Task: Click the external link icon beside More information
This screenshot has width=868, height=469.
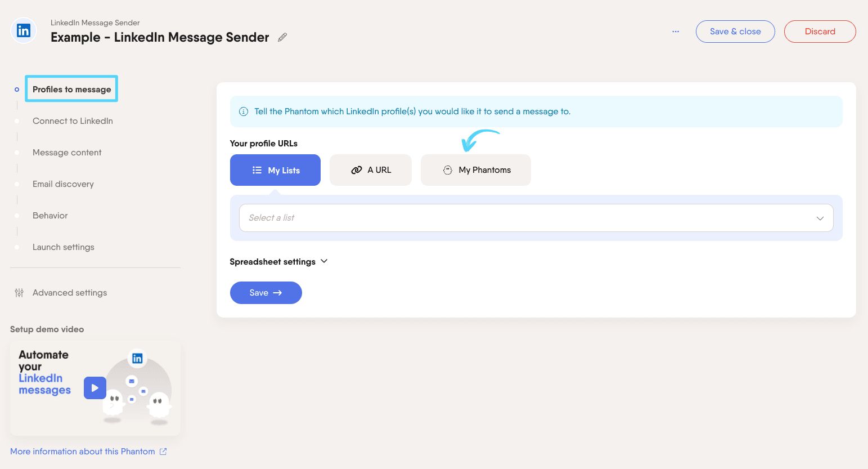Action: pos(163,452)
